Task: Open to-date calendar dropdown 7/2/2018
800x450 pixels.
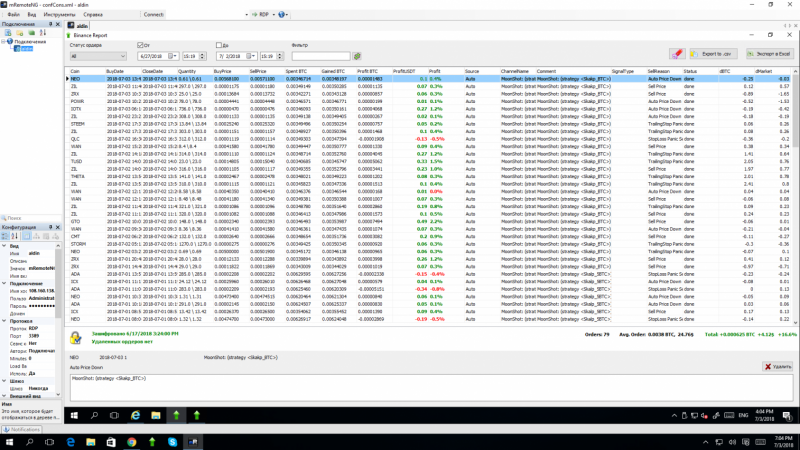Action: pos(253,56)
